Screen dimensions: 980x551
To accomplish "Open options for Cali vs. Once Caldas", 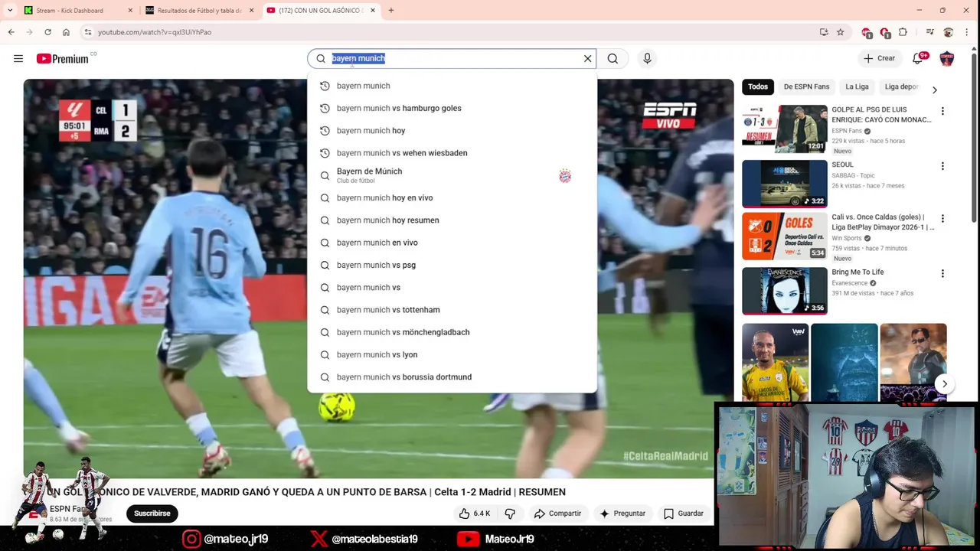I will pyautogui.click(x=942, y=218).
